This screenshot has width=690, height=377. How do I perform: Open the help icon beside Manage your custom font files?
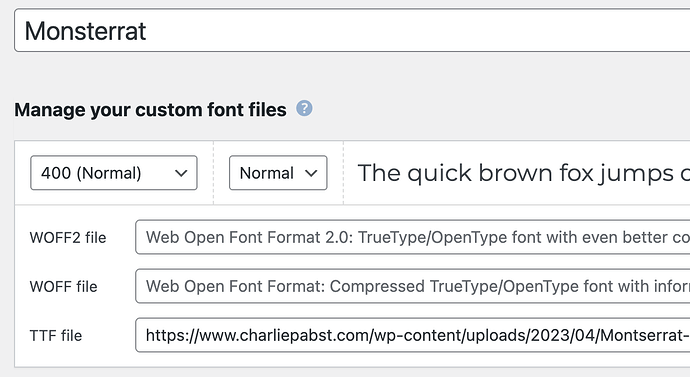[x=304, y=108]
